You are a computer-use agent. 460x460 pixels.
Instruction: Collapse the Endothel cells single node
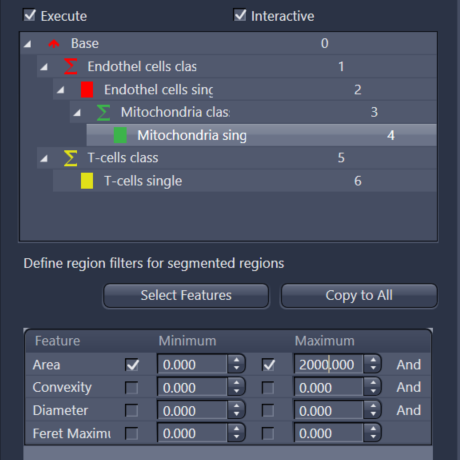coord(60,90)
